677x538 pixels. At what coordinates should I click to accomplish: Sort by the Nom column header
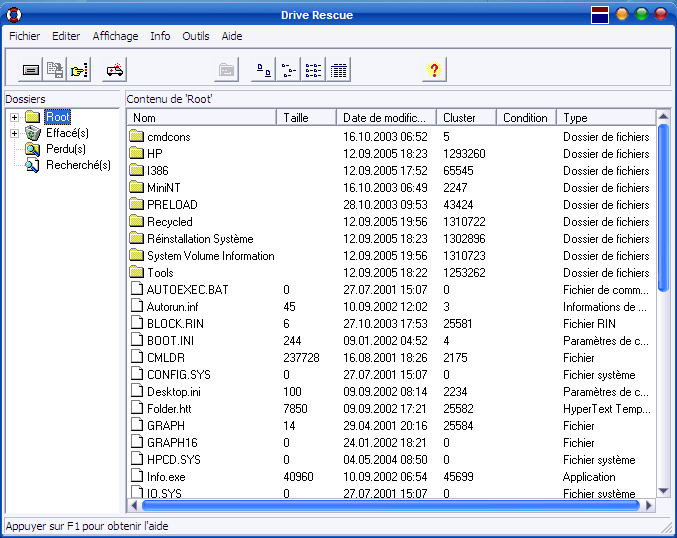(202, 117)
